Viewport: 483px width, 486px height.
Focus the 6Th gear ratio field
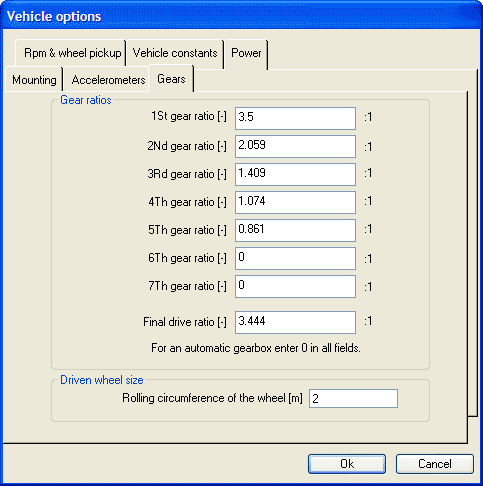point(295,258)
